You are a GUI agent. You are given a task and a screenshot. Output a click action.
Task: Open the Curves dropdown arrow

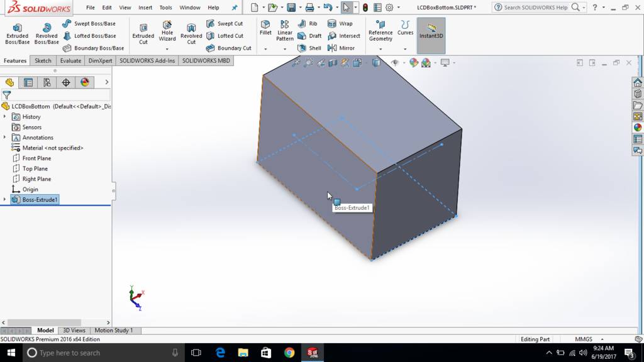pos(405,49)
